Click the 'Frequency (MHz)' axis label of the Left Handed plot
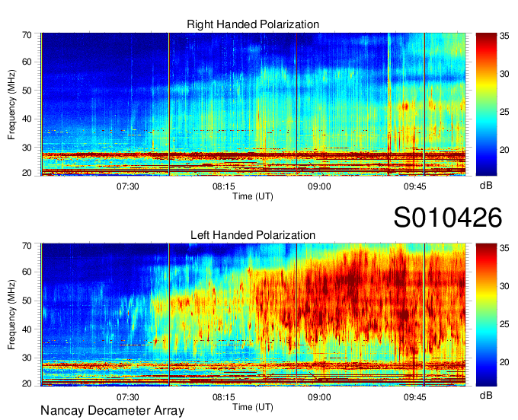Screen dimensions: 518x420 11,315
